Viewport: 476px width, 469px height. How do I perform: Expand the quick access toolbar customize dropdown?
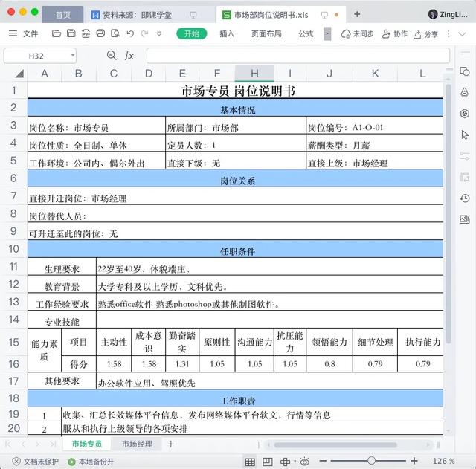click(x=158, y=33)
